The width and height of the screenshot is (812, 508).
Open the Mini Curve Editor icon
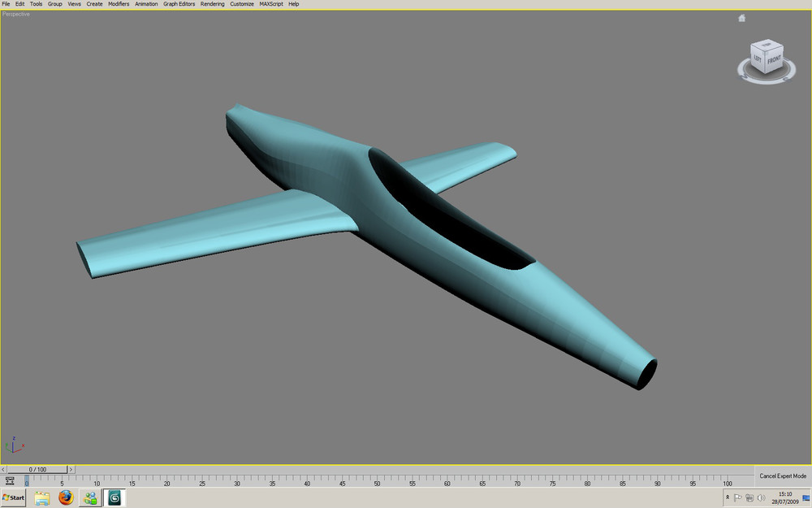[9, 481]
